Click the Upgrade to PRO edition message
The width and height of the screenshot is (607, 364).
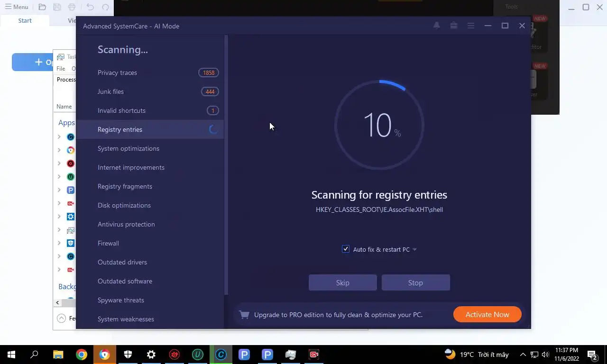(x=338, y=315)
